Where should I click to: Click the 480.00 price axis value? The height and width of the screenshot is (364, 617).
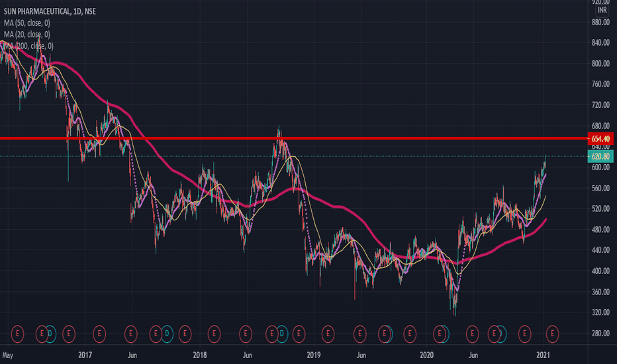[x=600, y=230]
